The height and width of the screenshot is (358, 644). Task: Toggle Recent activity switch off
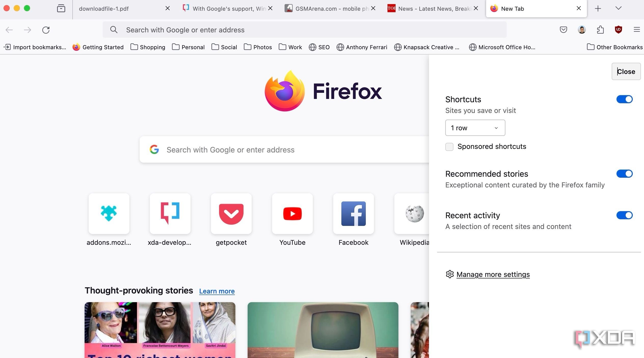(624, 215)
